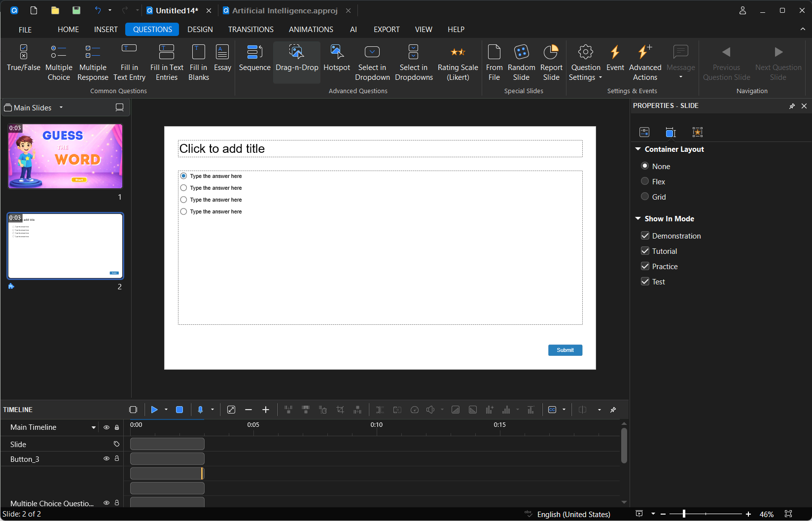
Task: Open the DESIGN ribbon tab
Action: 200,30
